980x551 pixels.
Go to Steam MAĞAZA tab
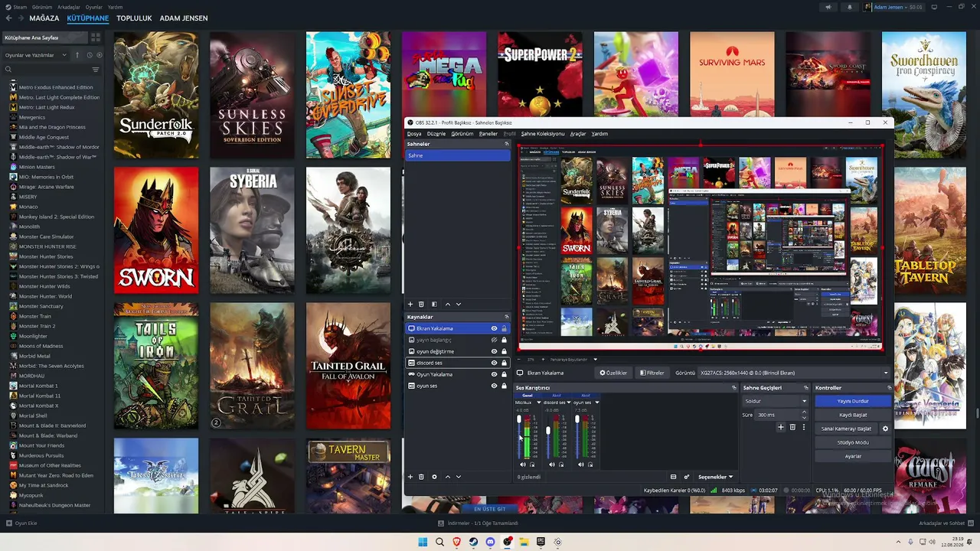[44, 18]
